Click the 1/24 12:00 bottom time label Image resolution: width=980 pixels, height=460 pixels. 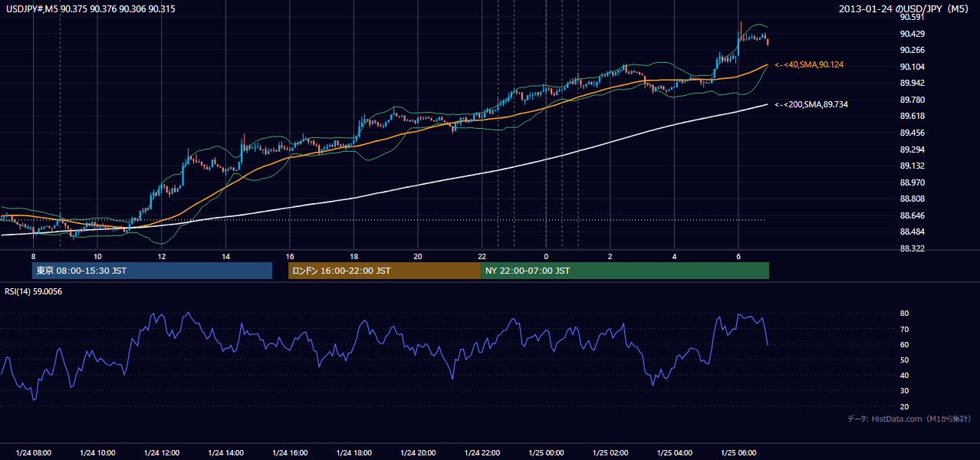162,453
